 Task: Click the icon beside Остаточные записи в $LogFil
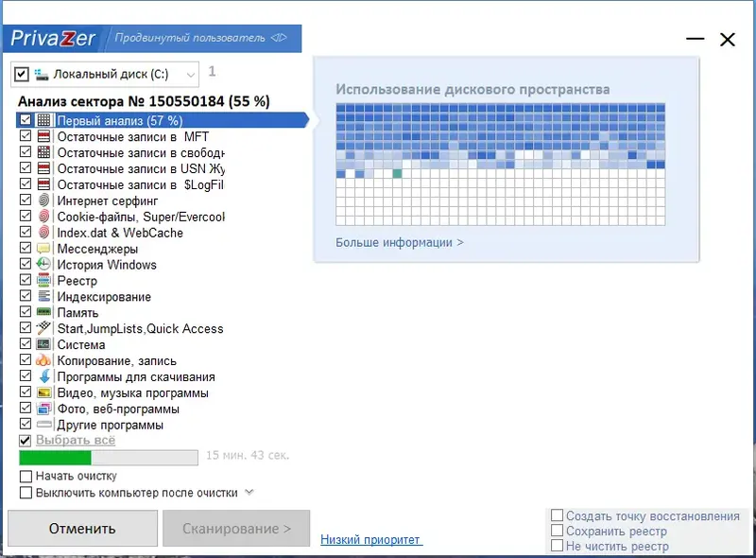tap(43, 184)
